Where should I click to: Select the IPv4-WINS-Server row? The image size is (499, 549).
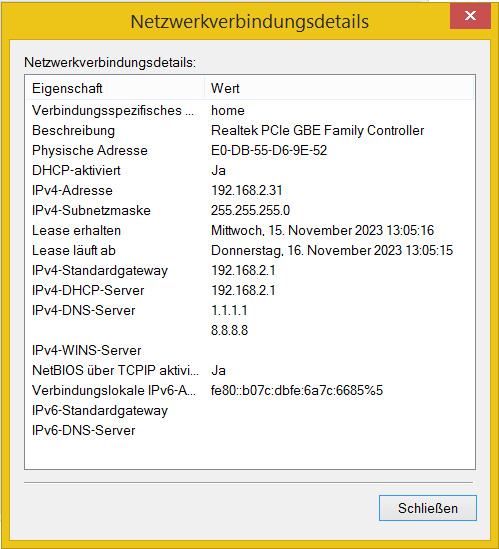[250, 350]
